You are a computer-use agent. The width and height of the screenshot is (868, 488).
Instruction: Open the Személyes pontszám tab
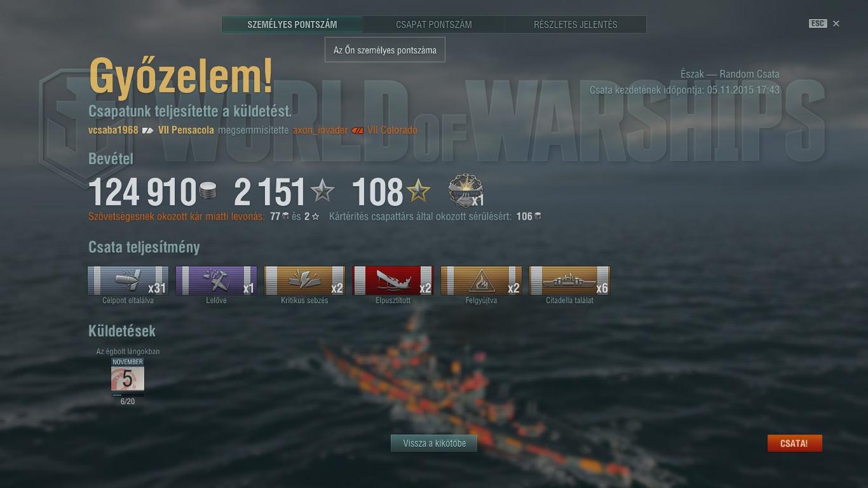pyautogui.click(x=292, y=25)
